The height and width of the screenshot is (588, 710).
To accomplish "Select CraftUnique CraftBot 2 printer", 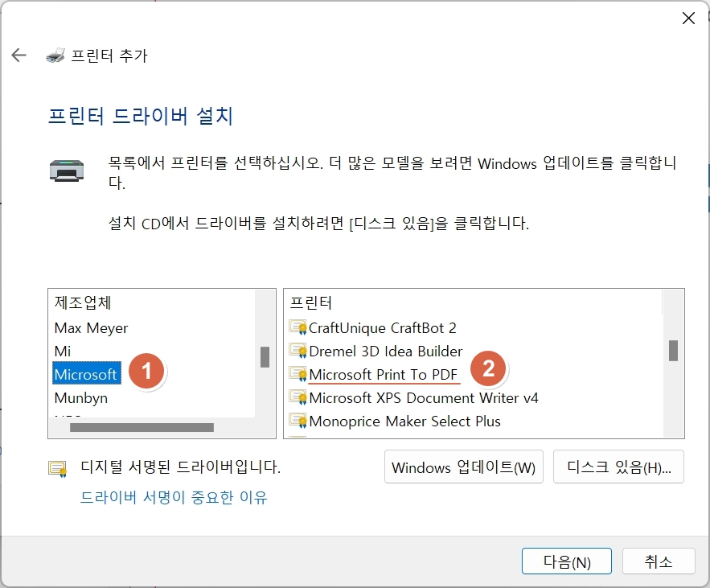I will click(383, 327).
